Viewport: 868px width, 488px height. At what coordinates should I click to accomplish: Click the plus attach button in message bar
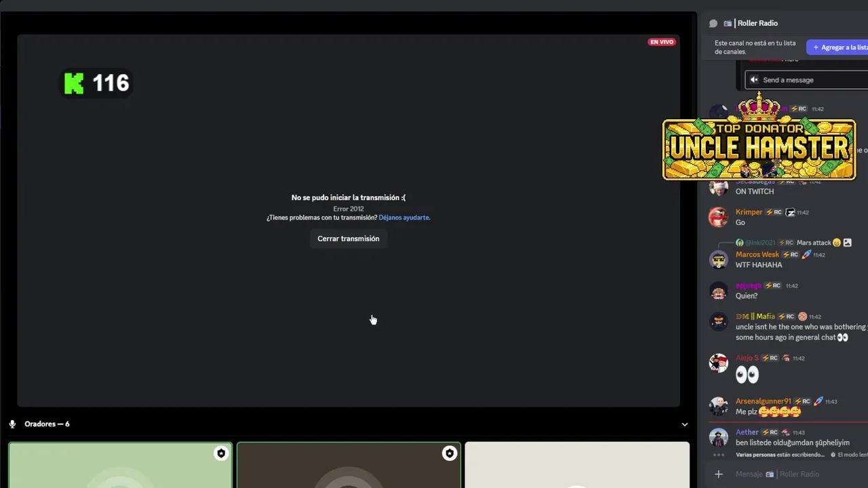point(719,474)
